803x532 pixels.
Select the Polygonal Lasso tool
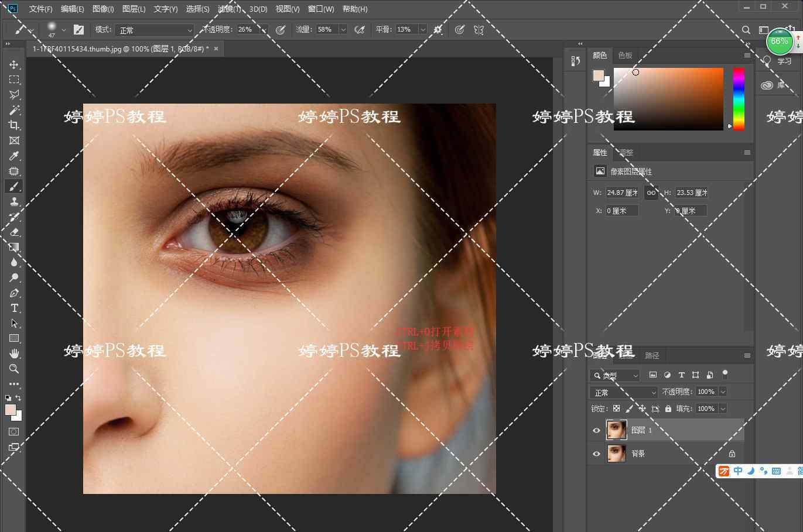pyautogui.click(x=14, y=95)
